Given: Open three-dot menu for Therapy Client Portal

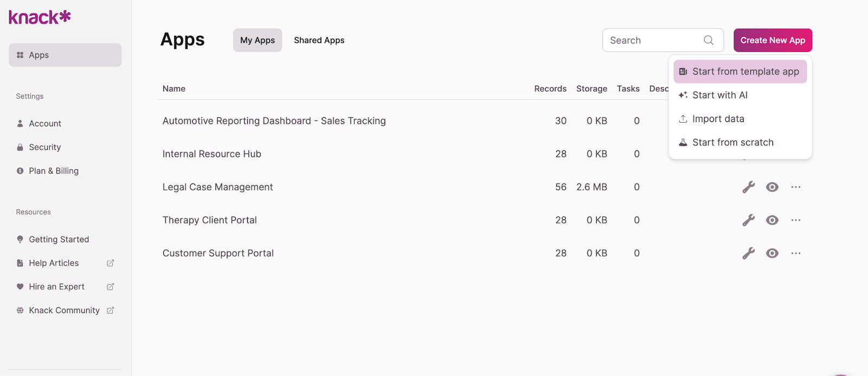Looking at the screenshot, I should coord(796,220).
